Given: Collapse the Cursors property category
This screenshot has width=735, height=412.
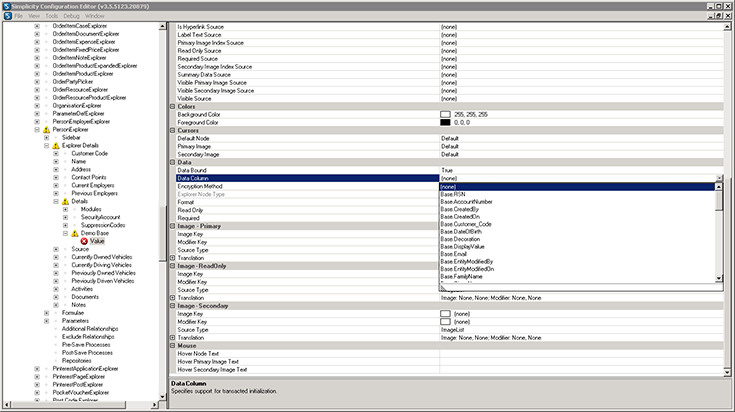Looking at the screenshot, I should (172, 130).
